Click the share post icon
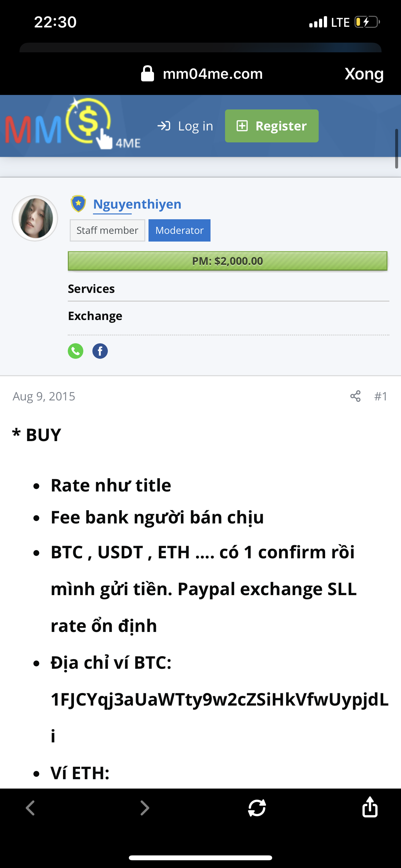The image size is (401, 868). click(x=355, y=396)
